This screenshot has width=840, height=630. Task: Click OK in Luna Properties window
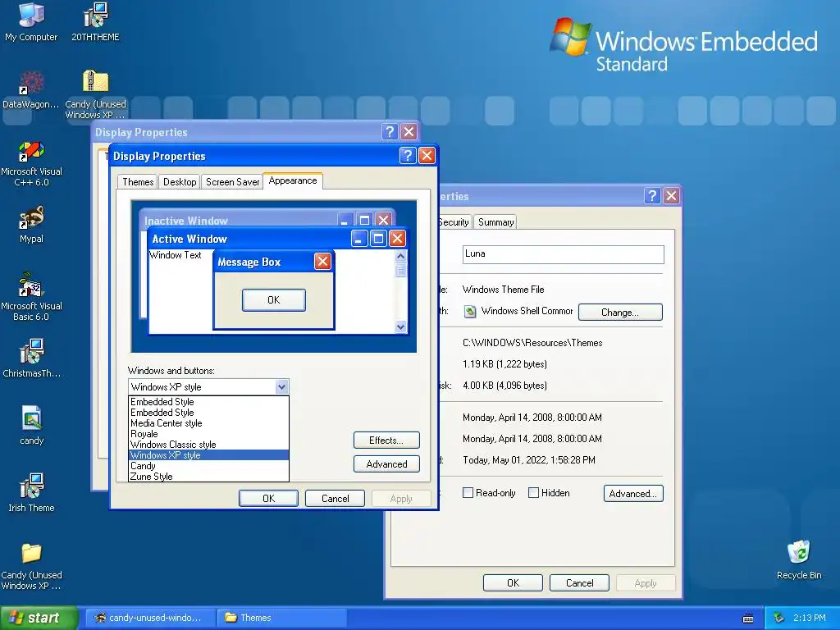[x=513, y=583]
